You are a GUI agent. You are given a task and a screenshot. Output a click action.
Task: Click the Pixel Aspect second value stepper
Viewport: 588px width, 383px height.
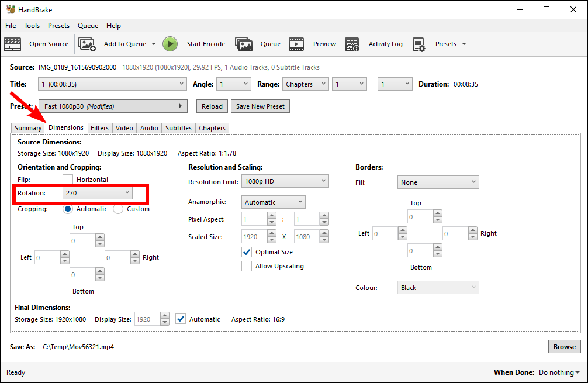(x=324, y=219)
